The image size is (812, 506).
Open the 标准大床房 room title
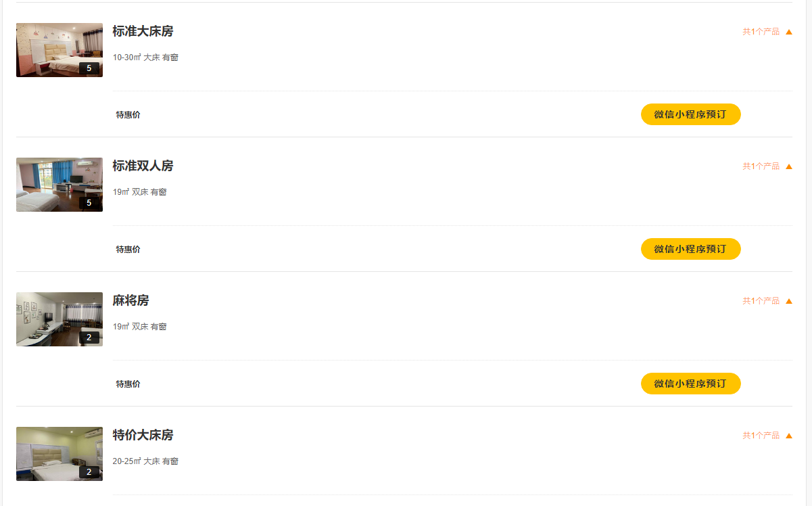pos(143,31)
